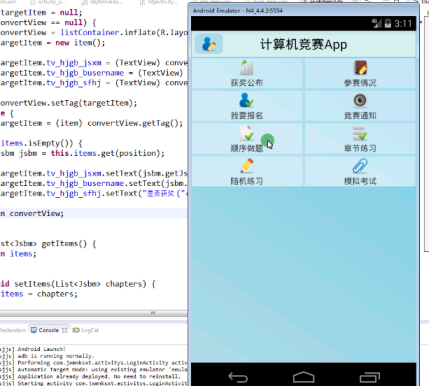Screen dimensions: 429x386
Task: Click the 计算机竞赛App title text
Action: [x=304, y=44]
